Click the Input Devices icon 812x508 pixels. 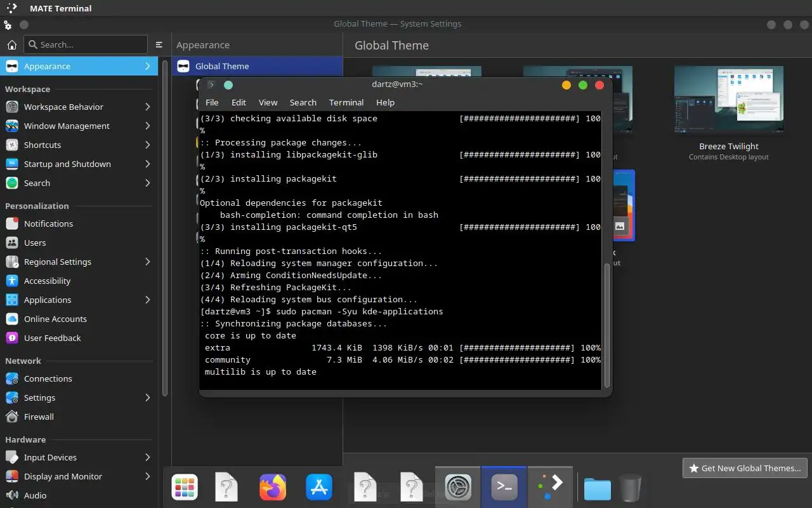pyautogui.click(x=12, y=457)
